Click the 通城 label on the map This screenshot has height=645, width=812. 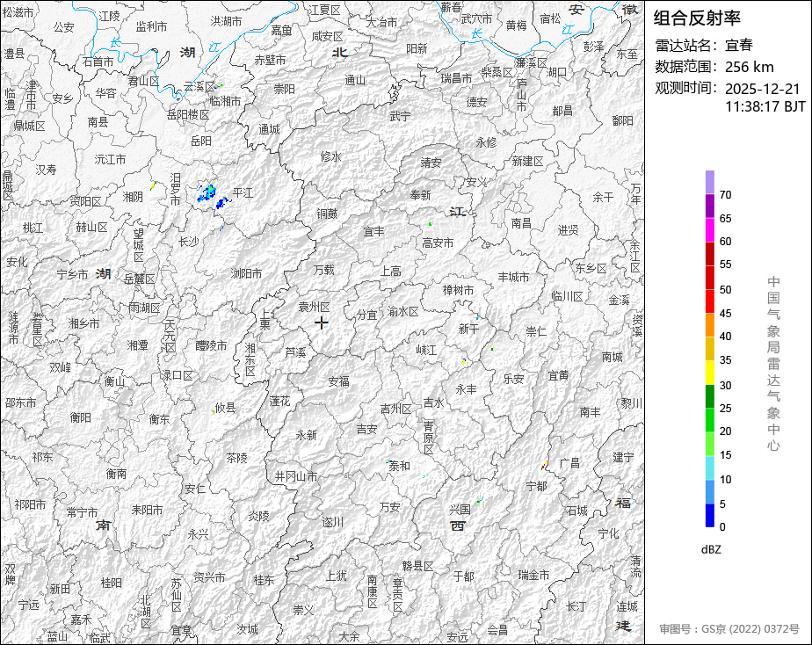(x=269, y=129)
